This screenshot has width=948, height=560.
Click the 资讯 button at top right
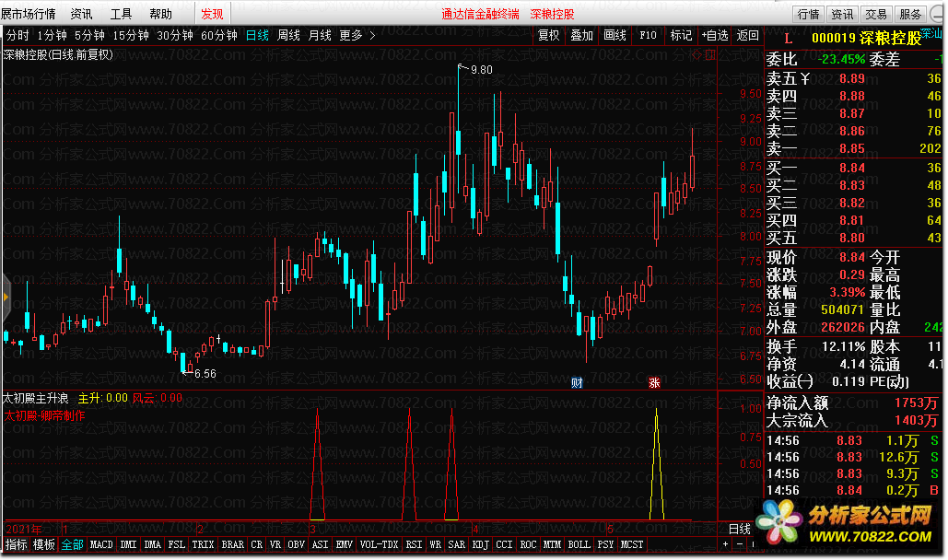click(842, 14)
